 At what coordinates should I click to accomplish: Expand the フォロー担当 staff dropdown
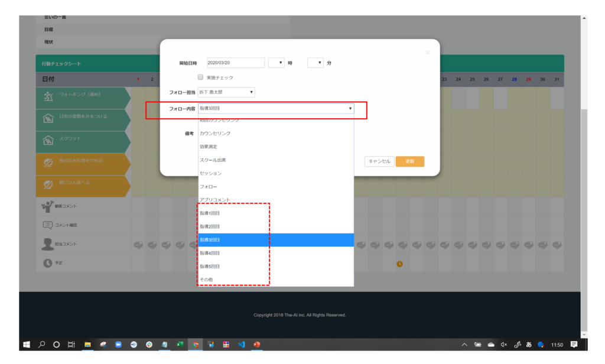[x=226, y=92]
